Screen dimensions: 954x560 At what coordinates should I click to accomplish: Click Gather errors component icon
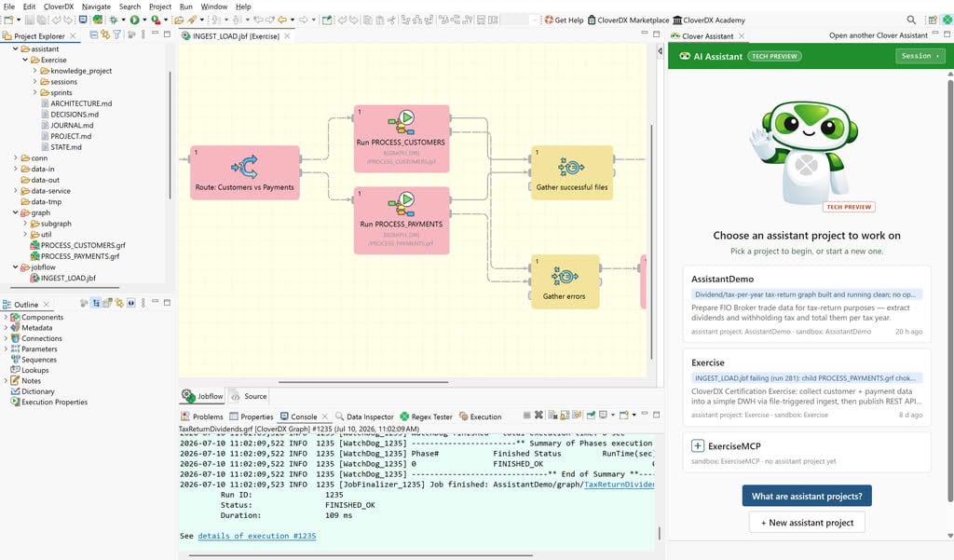click(x=565, y=277)
